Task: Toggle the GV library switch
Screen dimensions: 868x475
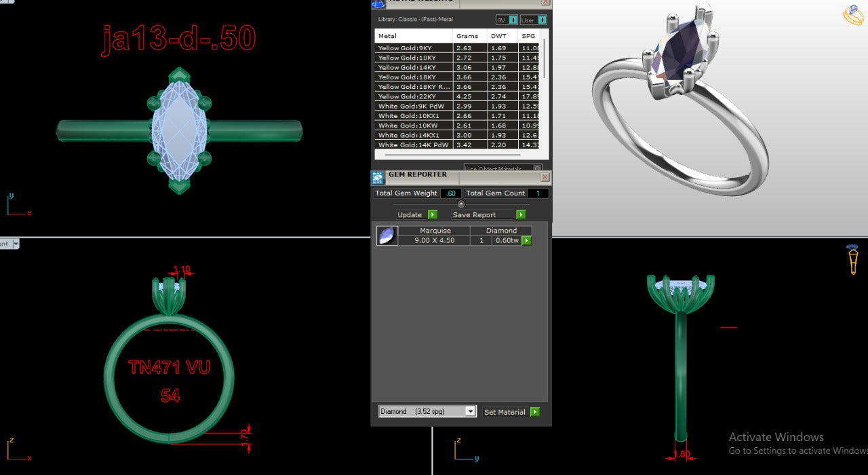Action: pyautogui.click(x=507, y=20)
